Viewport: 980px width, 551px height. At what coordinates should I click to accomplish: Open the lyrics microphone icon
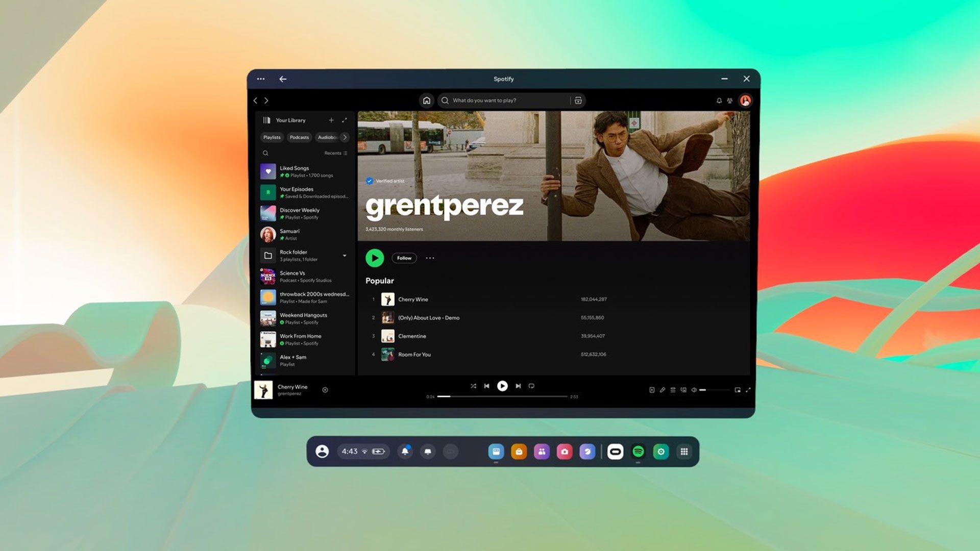point(663,390)
